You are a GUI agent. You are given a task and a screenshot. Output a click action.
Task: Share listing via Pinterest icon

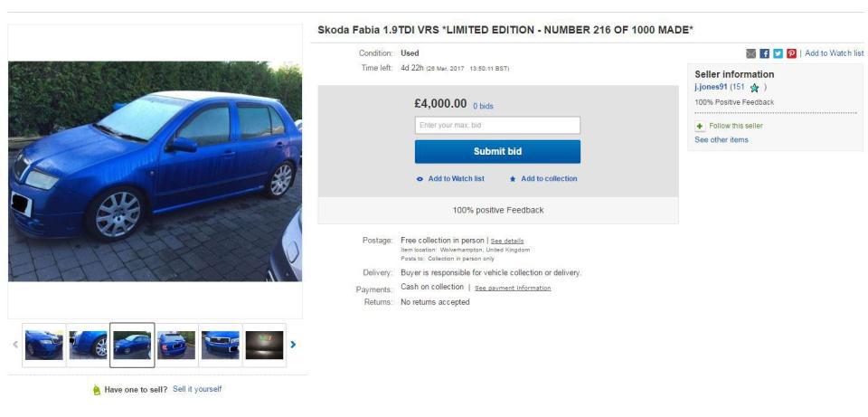[792, 53]
